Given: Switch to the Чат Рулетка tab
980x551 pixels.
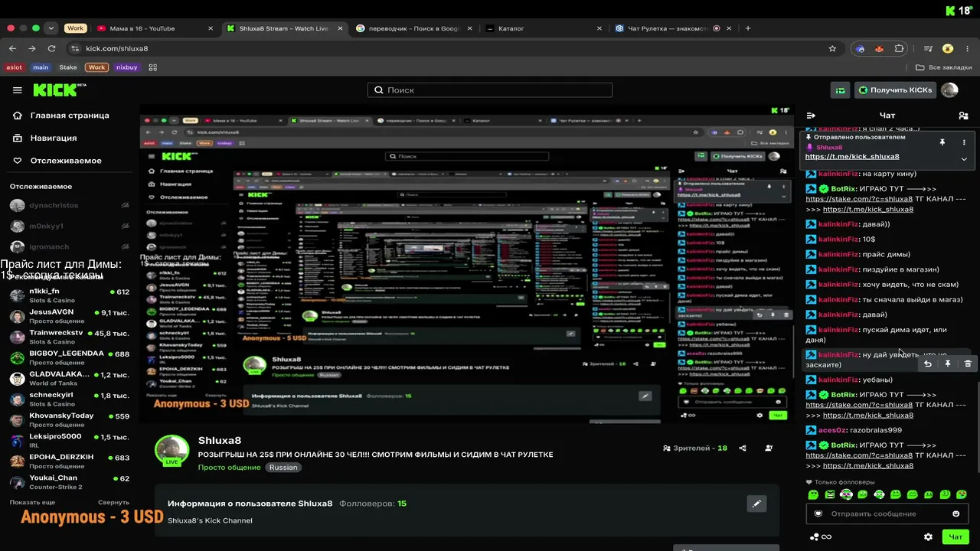Looking at the screenshot, I should click(x=672, y=28).
